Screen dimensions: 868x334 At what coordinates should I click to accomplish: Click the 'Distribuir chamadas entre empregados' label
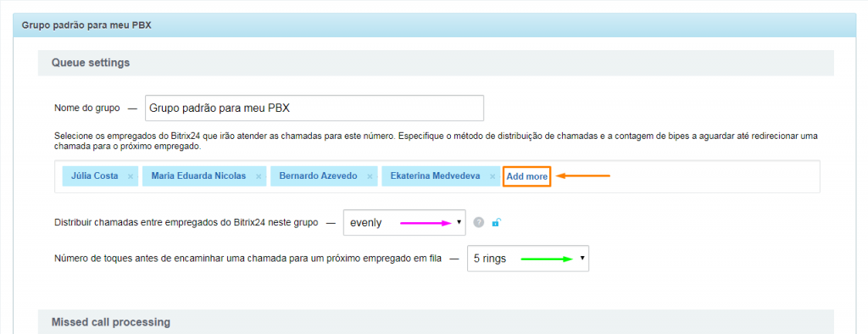click(x=186, y=223)
